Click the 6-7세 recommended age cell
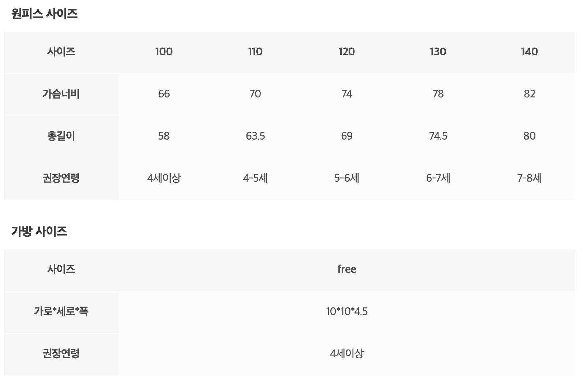The image size is (583, 392). (x=438, y=178)
